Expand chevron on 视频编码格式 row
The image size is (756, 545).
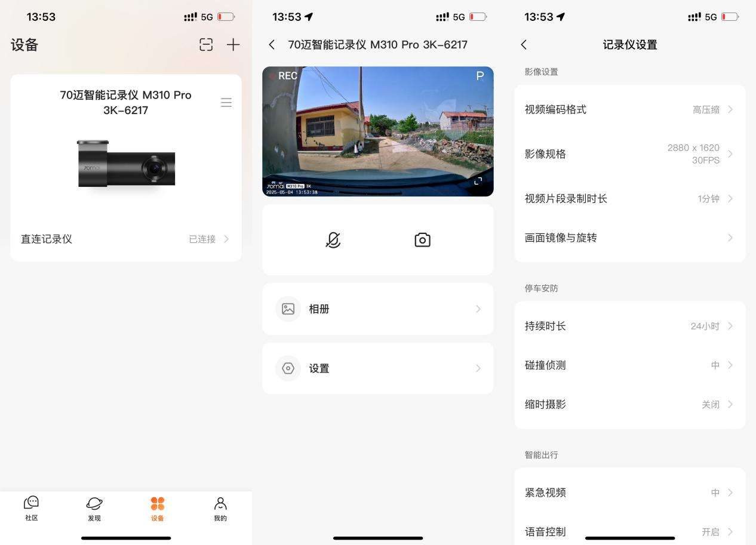(730, 109)
